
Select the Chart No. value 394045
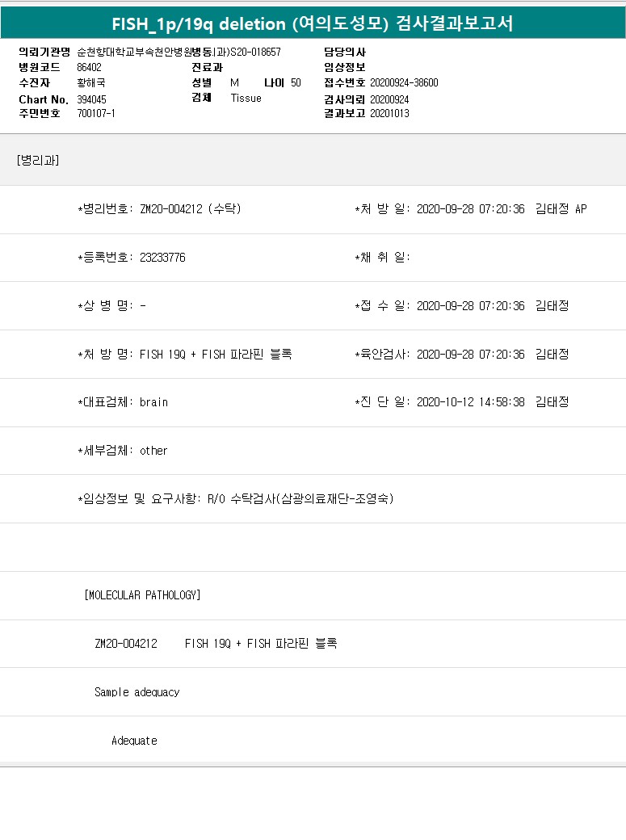91,99
